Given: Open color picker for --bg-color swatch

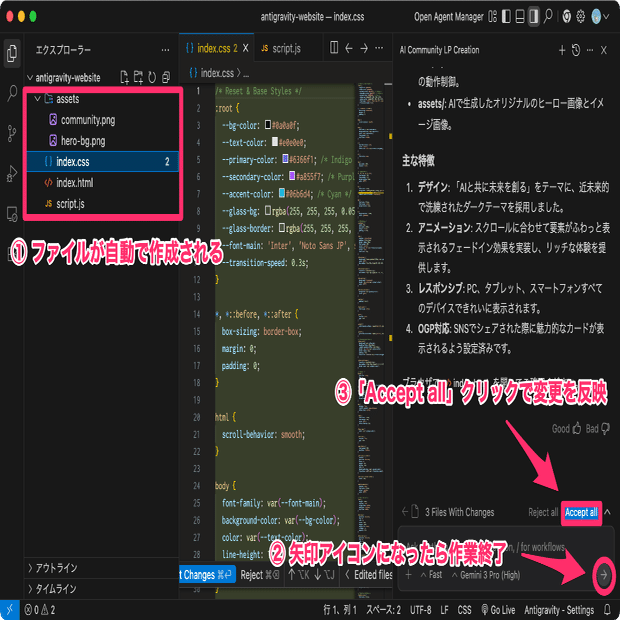Looking at the screenshot, I should pyautogui.click(x=268, y=125).
